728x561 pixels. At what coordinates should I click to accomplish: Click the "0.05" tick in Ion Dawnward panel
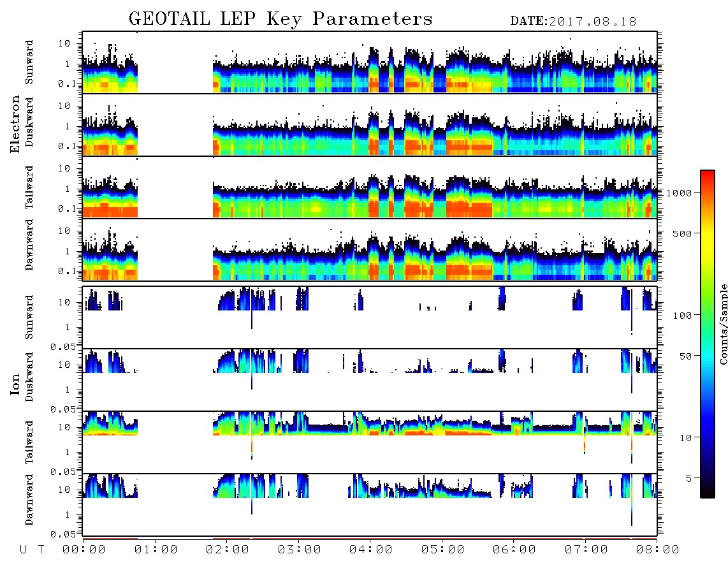pos(63,534)
